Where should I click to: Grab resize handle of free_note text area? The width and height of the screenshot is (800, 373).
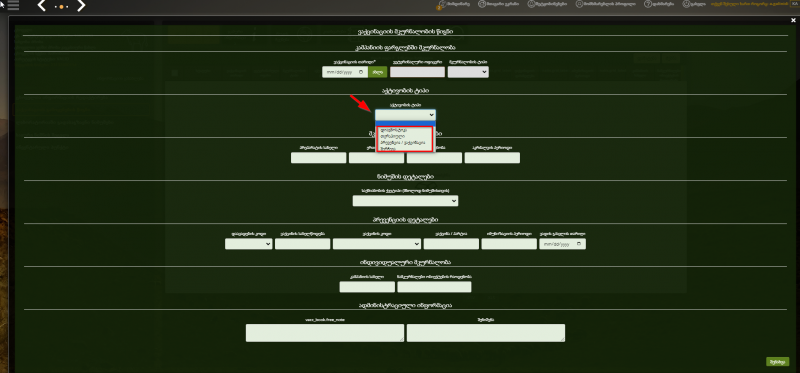(401, 339)
